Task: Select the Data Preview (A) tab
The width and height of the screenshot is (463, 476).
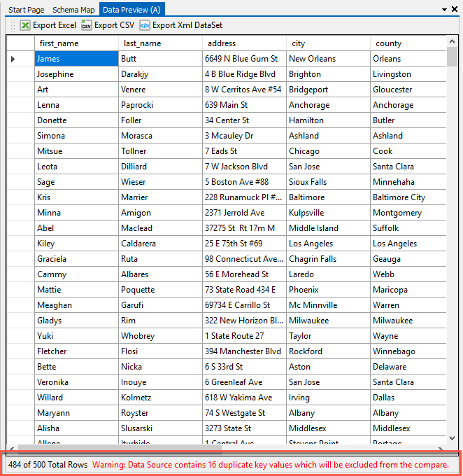Action: 131,9
